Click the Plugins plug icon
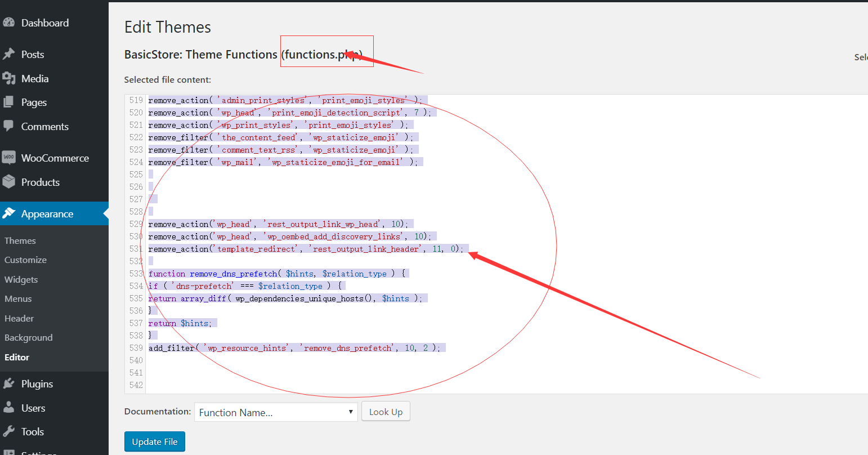 coord(9,384)
